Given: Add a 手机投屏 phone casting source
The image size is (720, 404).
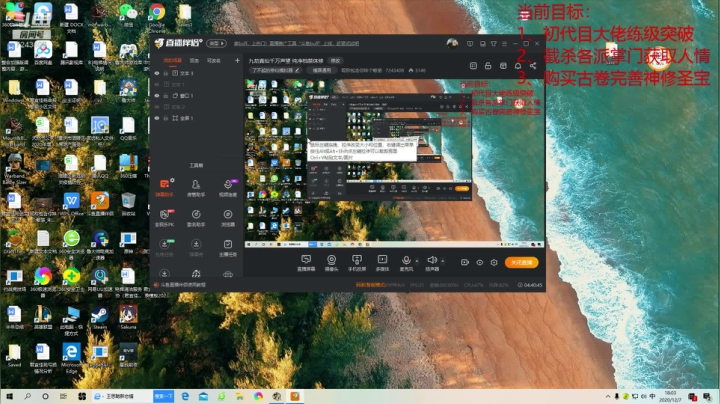Looking at the screenshot, I should (x=357, y=263).
